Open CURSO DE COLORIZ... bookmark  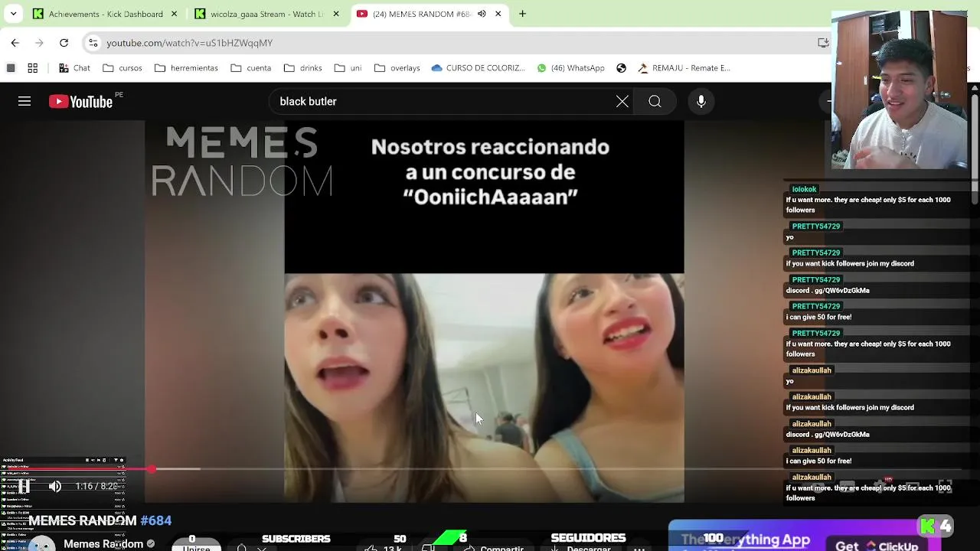(x=478, y=68)
